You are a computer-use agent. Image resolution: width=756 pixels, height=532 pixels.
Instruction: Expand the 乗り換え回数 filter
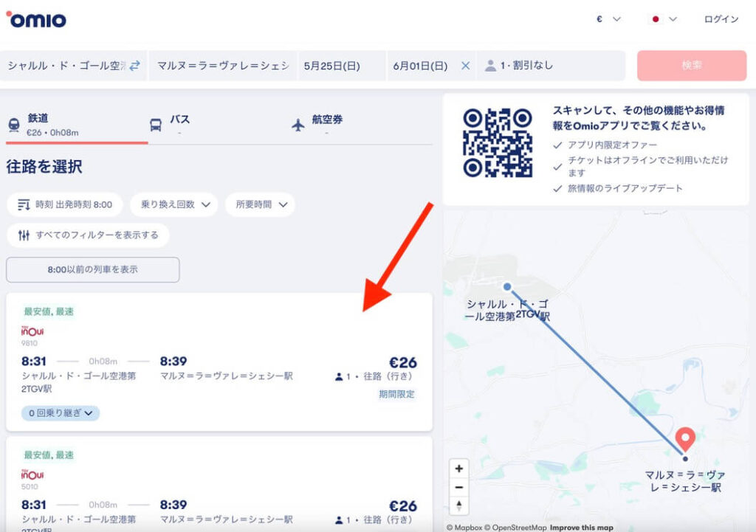coord(174,204)
